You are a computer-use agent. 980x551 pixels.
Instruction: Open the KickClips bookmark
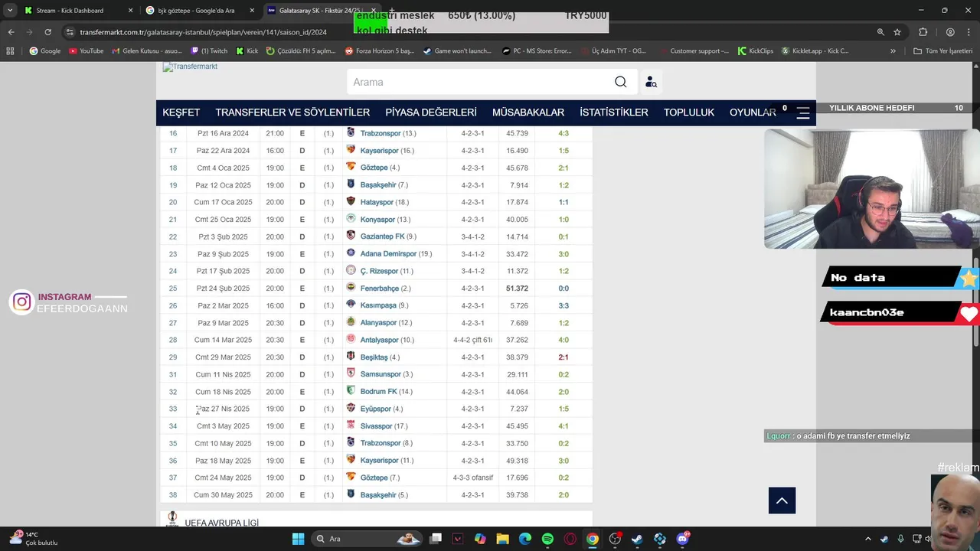coord(756,51)
